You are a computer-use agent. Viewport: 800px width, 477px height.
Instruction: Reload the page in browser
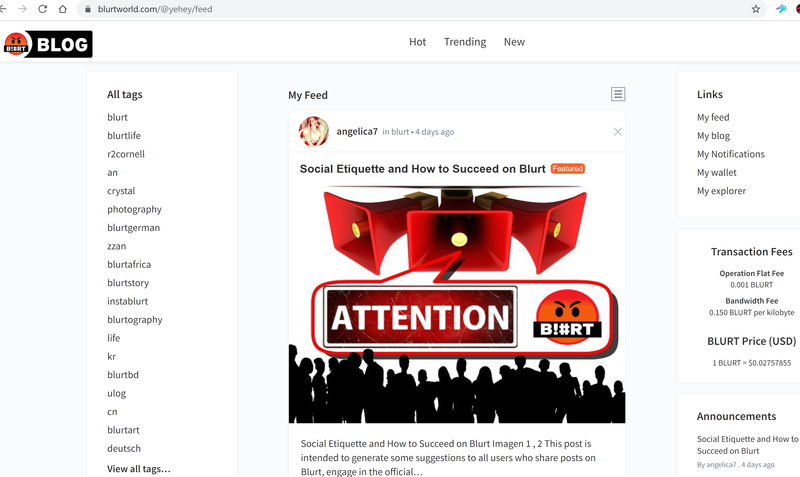42,9
